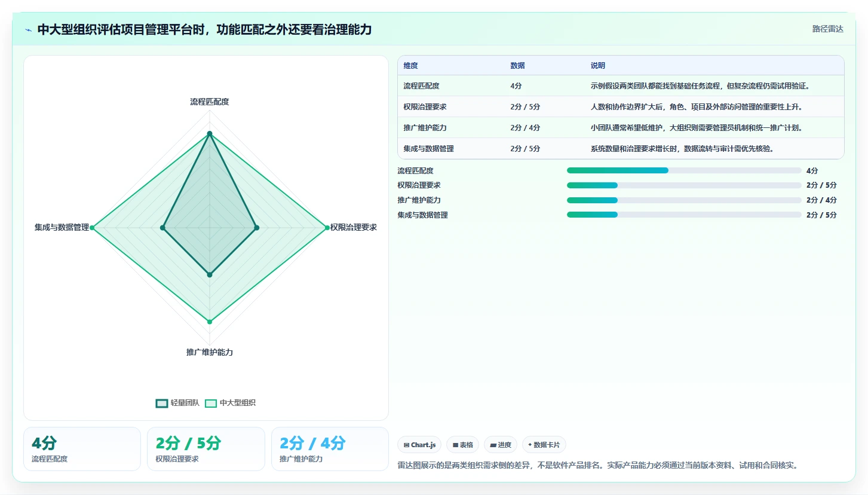Open the 2分 / 5分 权限治理要求 stat card
868x495 pixels.
click(206, 449)
